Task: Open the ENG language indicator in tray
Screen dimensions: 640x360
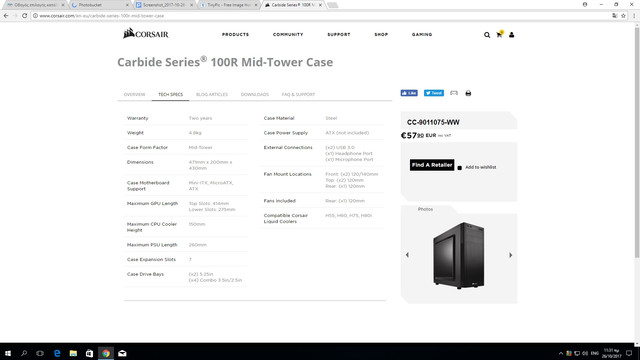Action: coord(595,353)
